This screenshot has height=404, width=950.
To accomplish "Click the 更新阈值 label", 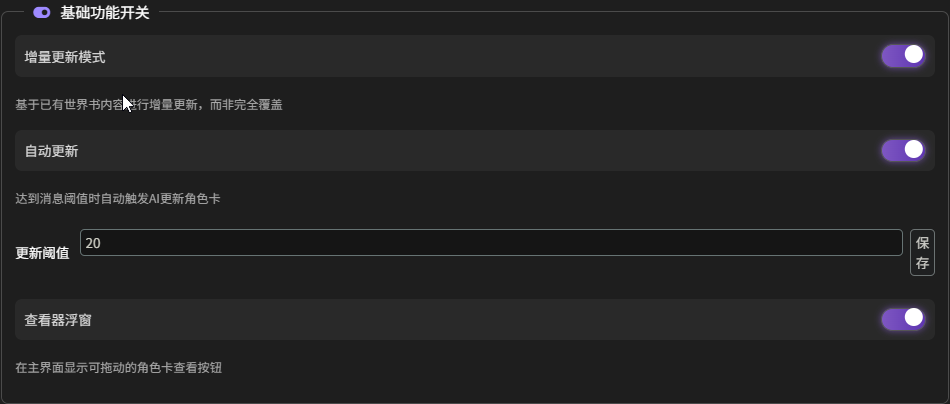I will (x=43, y=253).
